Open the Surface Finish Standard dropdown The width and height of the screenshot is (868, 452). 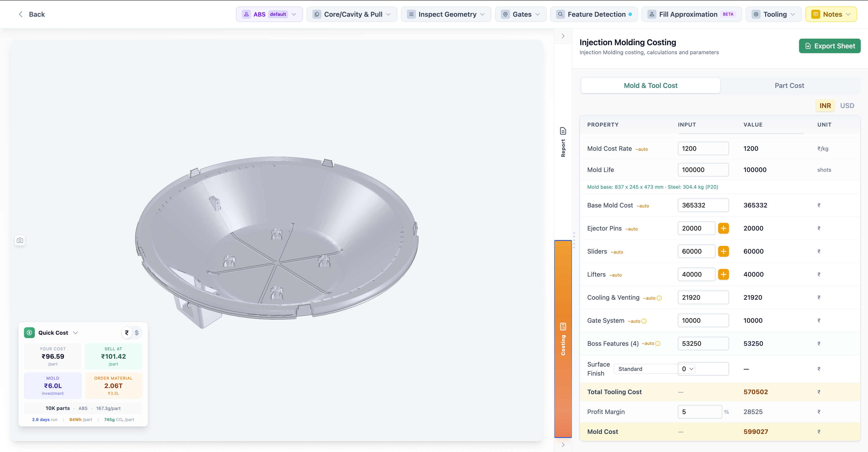(x=646, y=368)
